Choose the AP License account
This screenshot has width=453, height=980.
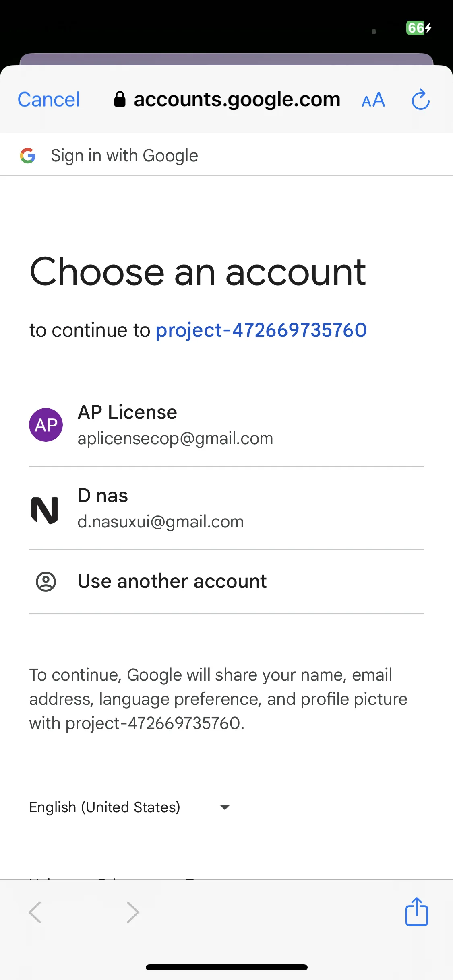(x=226, y=425)
